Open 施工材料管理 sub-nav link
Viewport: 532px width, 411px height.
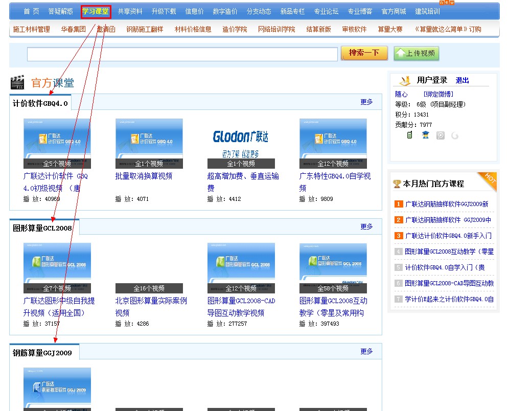tap(31, 30)
